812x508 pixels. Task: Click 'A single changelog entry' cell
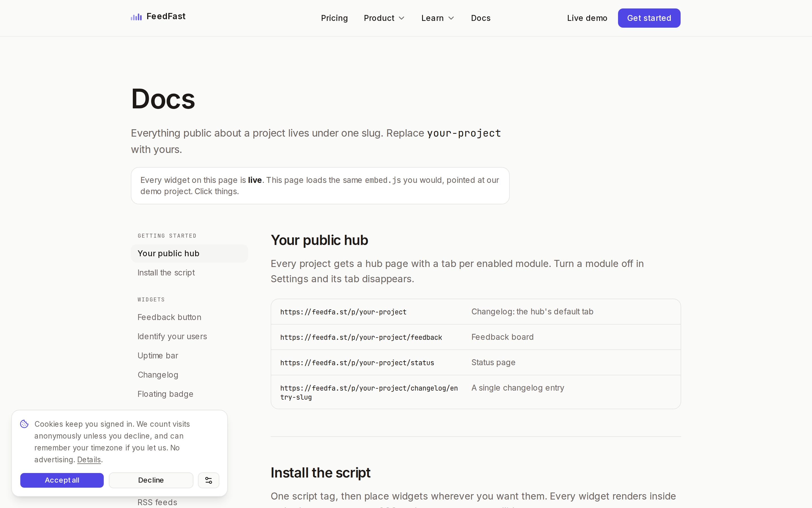coord(518,388)
